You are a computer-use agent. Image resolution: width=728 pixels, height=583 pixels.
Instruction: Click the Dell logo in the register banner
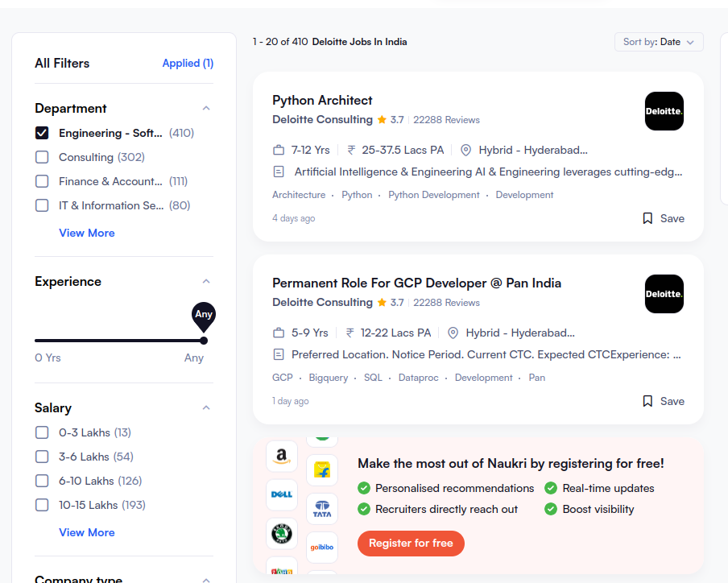(x=281, y=494)
